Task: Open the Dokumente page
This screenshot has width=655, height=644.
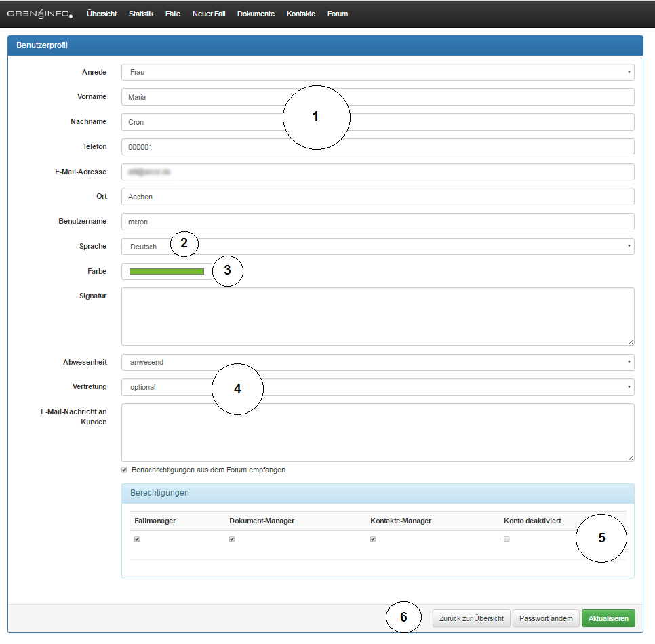Action: click(x=256, y=14)
